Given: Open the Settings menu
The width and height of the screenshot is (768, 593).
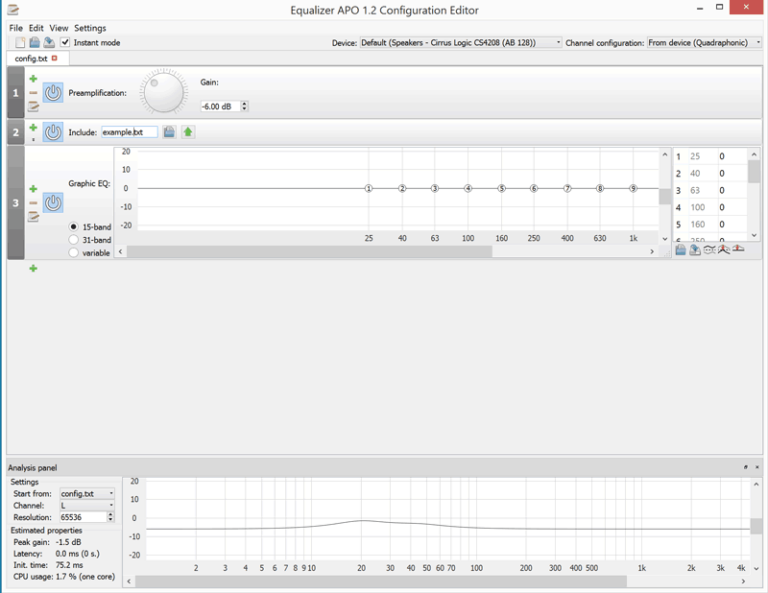Looking at the screenshot, I should (90, 28).
